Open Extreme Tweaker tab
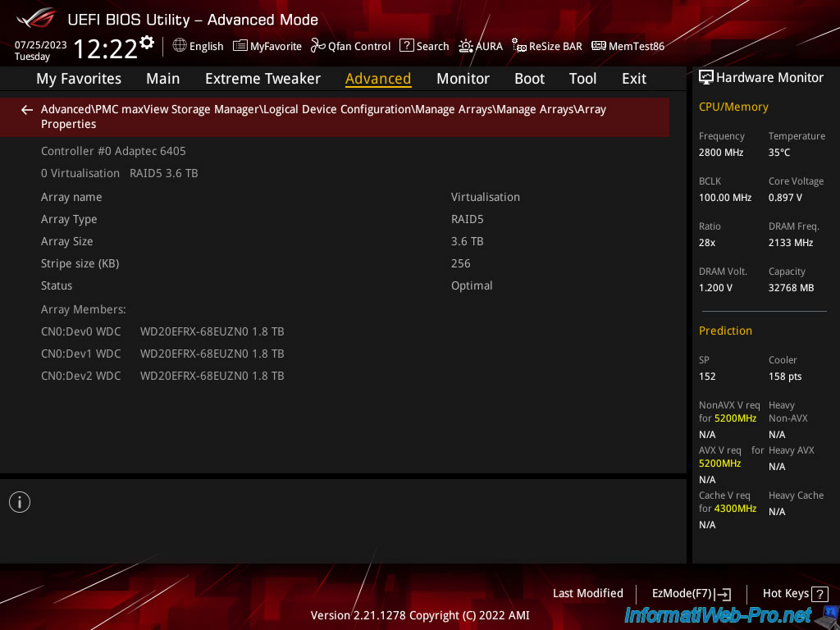840x630 pixels. coord(262,79)
